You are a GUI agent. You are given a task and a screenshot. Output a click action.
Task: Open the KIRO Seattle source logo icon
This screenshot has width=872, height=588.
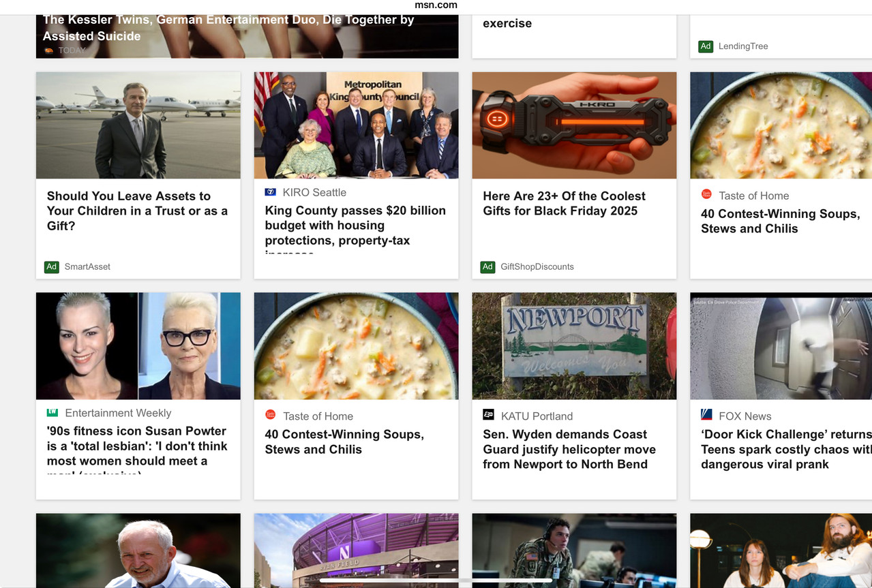[271, 193]
